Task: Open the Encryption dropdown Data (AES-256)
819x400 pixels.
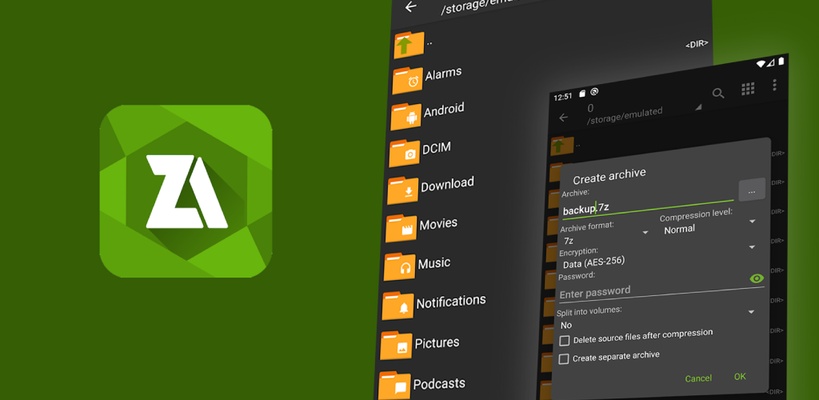Action: [x=658, y=255]
